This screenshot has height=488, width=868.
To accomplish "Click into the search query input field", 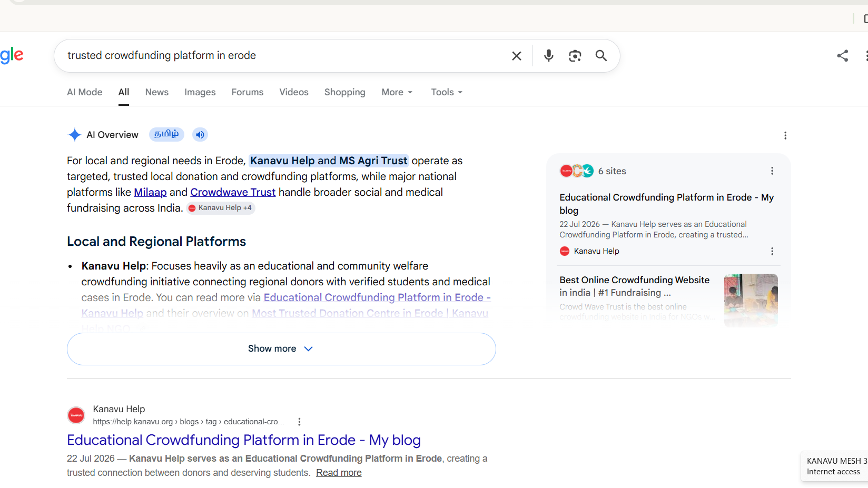I will (284, 56).
